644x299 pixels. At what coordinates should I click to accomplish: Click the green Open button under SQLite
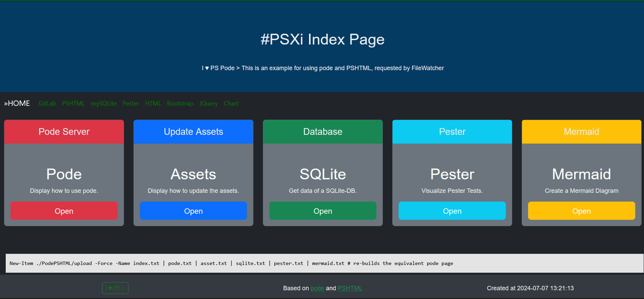[323, 211]
